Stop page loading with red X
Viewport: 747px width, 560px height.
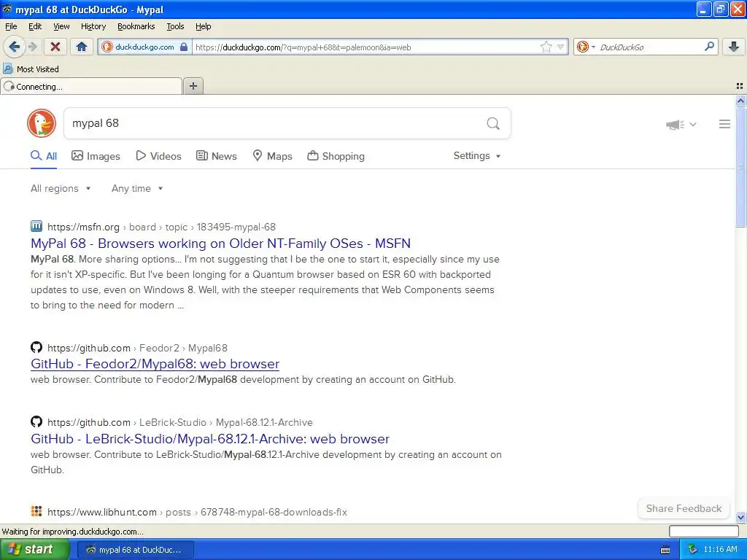55,47
